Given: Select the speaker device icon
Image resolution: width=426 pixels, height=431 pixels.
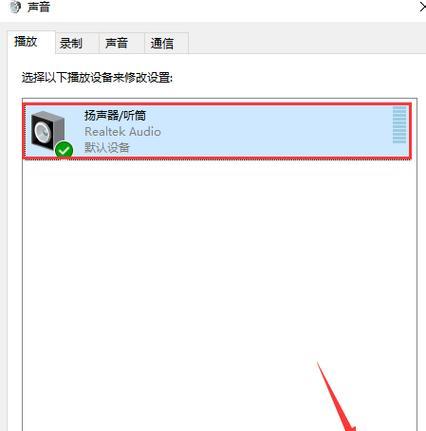Looking at the screenshot, I should point(47,132).
